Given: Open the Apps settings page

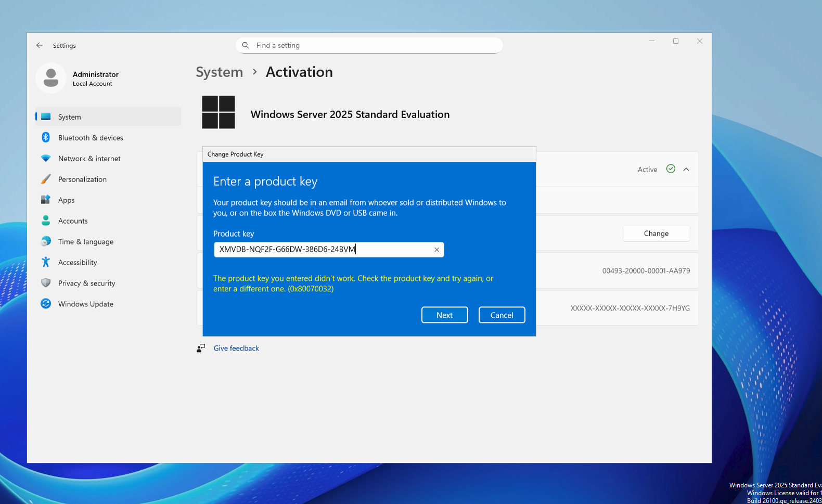Looking at the screenshot, I should click(66, 200).
